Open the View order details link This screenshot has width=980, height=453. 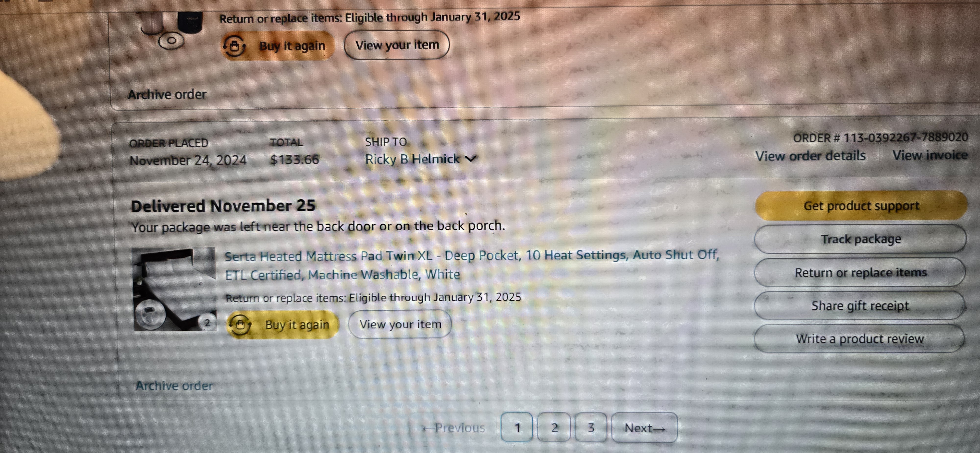810,156
